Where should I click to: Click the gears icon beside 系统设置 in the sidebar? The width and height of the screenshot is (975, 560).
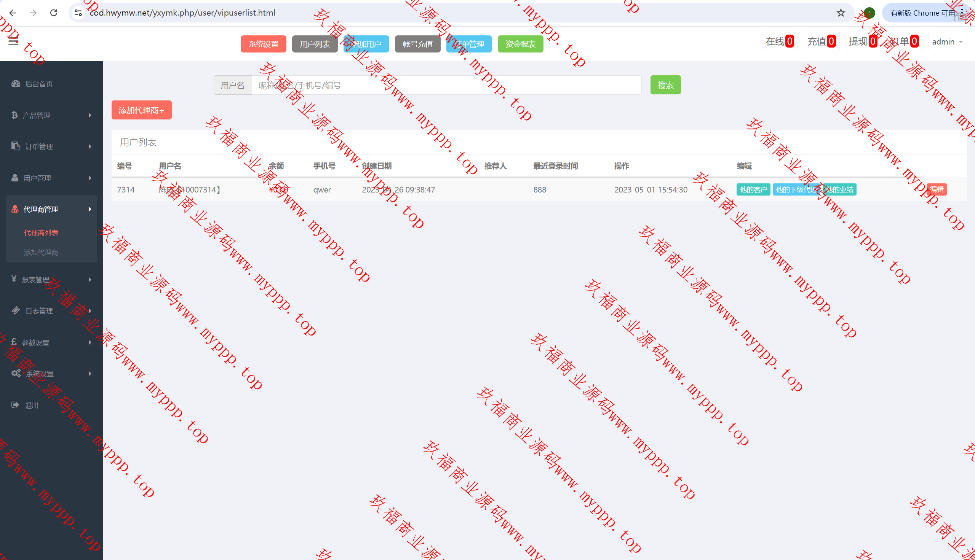[16, 374]
